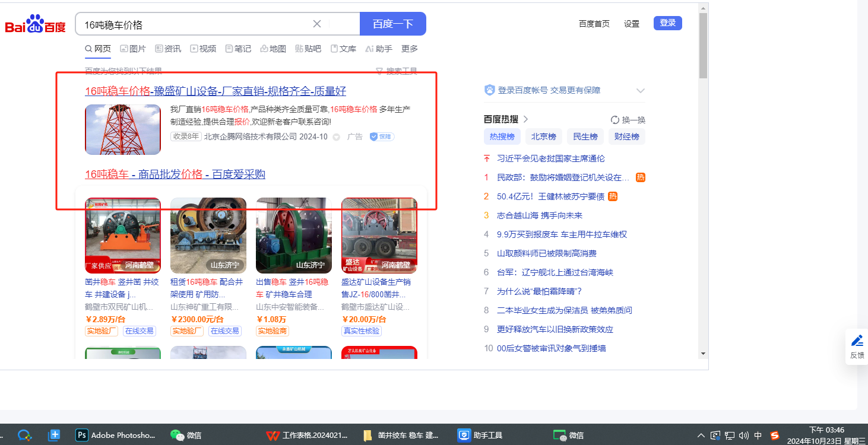Image resolution: width=868 pixels, height=445 pixels.
Task: Click the 换一换 refresh icon
Action: tap(615, 120)
